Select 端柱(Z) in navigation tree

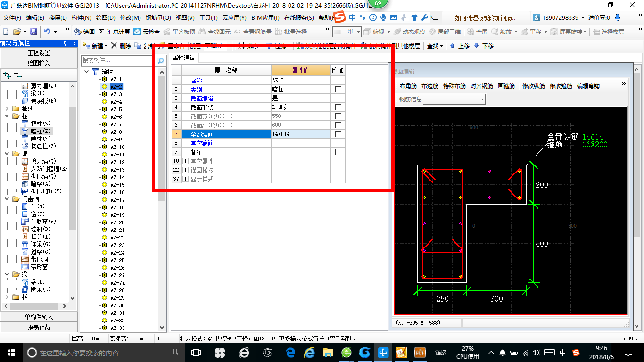(x=41, y=139)
